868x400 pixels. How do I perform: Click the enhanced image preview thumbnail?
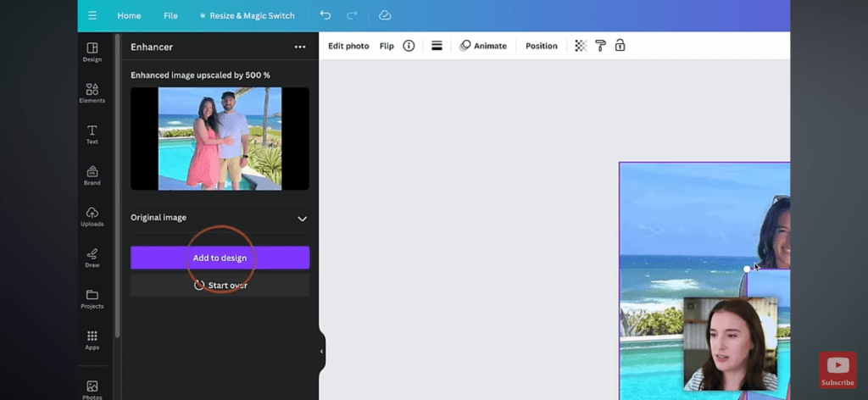tap(220, 139)
